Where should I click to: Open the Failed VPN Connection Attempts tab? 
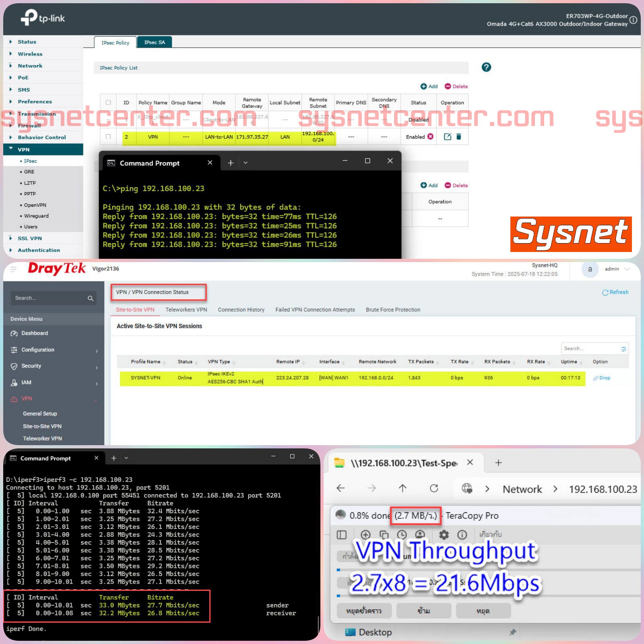click(315, 310)
